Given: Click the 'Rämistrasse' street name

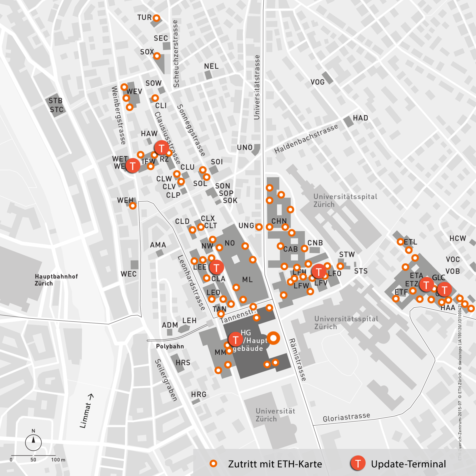Looking at the screenshot, I should click(x=297, y=360).
